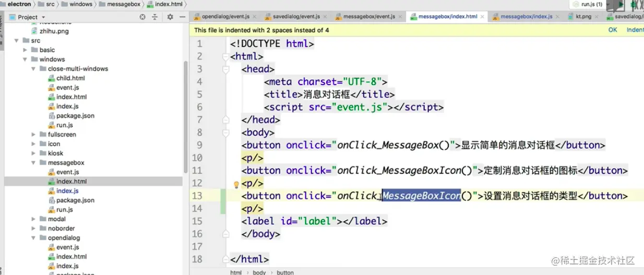Switch to messagebox/index.js tab
The width and height of the screenshot is (644, 275).
click(527, 17)
